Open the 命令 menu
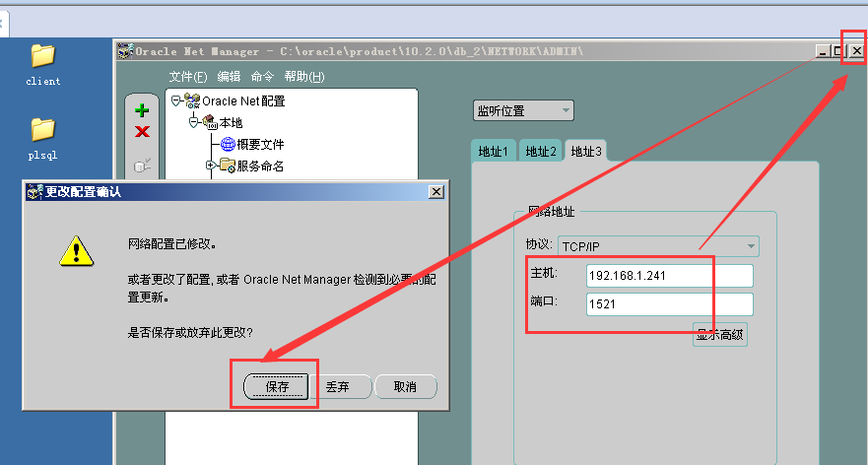This screenshot has height=465, width=868. point(262,77)
